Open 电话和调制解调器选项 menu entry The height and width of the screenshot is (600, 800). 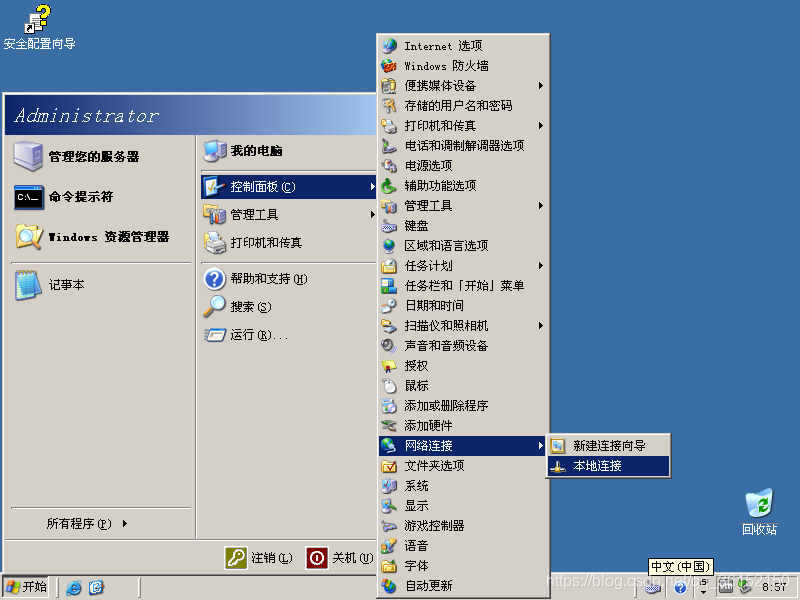click(x=463, y=146)
